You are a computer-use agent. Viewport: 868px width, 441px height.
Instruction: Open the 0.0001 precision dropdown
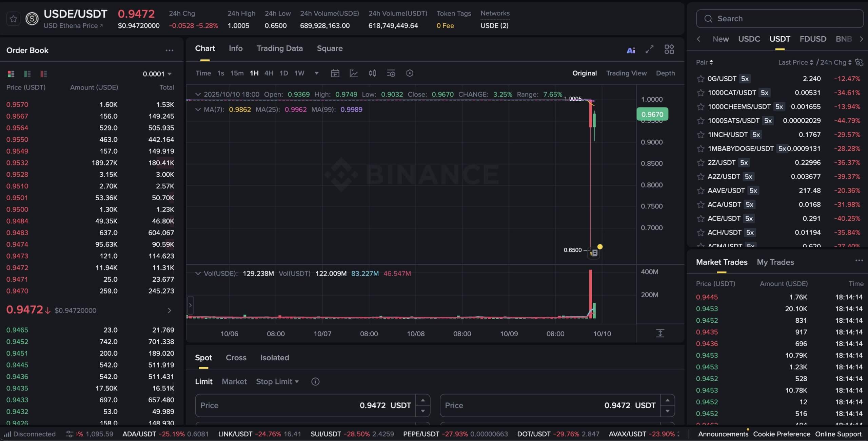pyautogui.click(x=157, y=74)
